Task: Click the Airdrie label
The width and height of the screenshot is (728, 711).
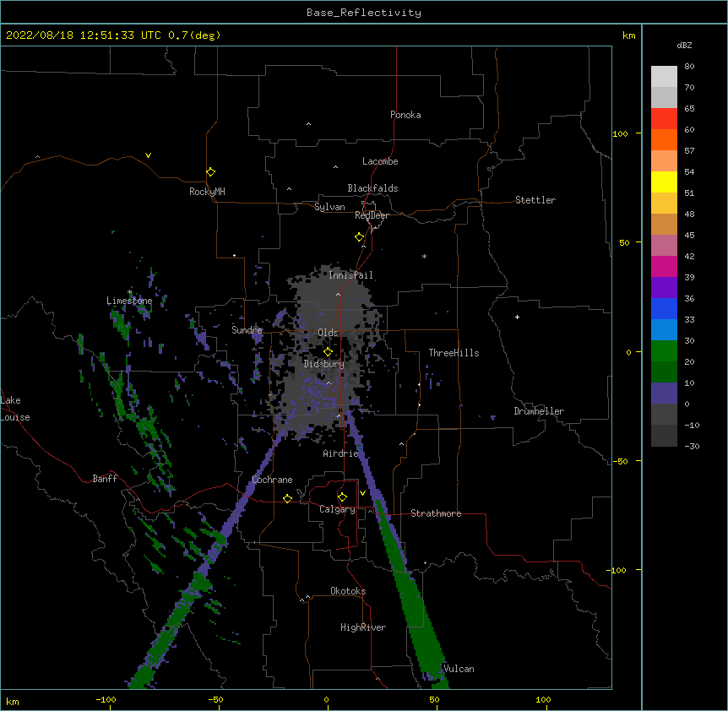Action: [340, 453]
